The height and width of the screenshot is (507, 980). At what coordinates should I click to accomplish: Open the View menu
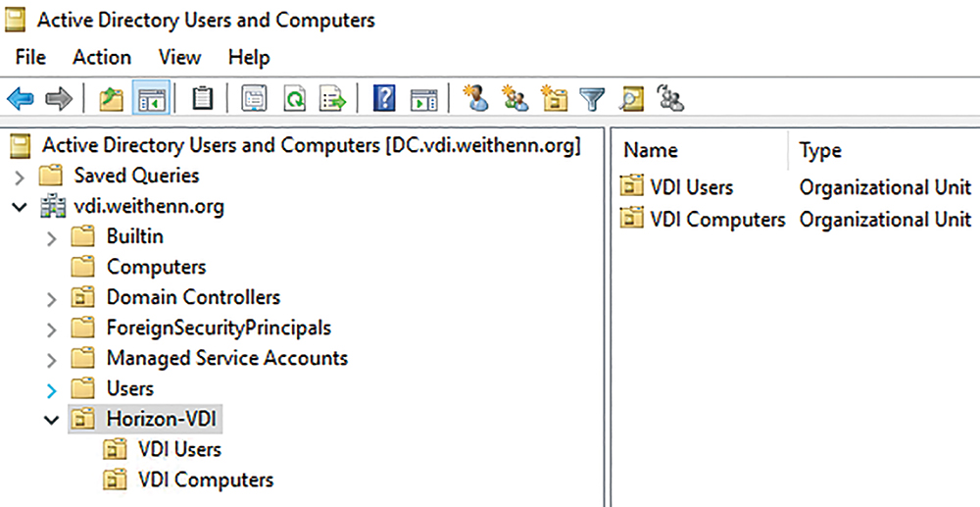click(x=179, y=58)
